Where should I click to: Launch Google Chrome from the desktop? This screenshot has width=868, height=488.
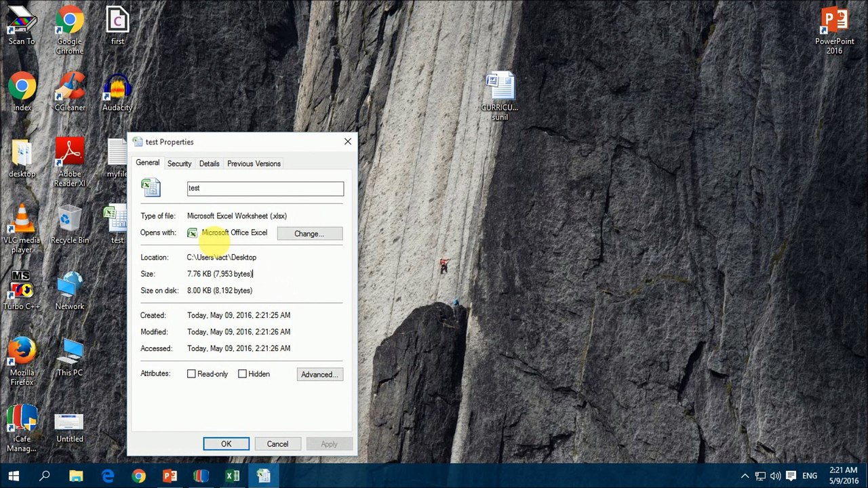(70, 30)
